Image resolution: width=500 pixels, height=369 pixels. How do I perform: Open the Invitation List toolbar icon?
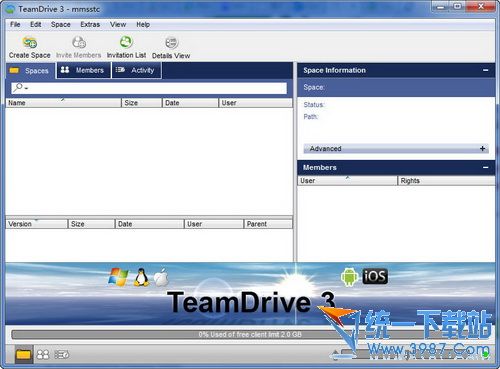coord(126,42)
